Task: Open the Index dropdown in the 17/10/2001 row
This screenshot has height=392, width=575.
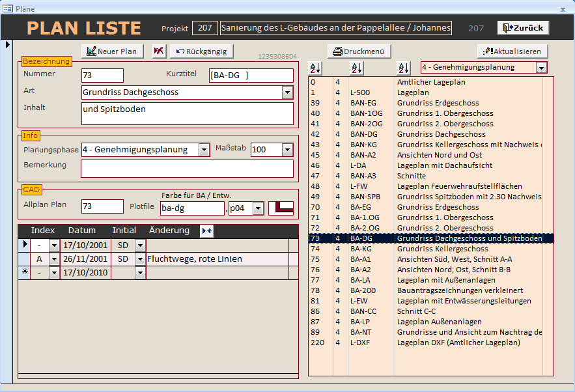Action: click(54, 245)
